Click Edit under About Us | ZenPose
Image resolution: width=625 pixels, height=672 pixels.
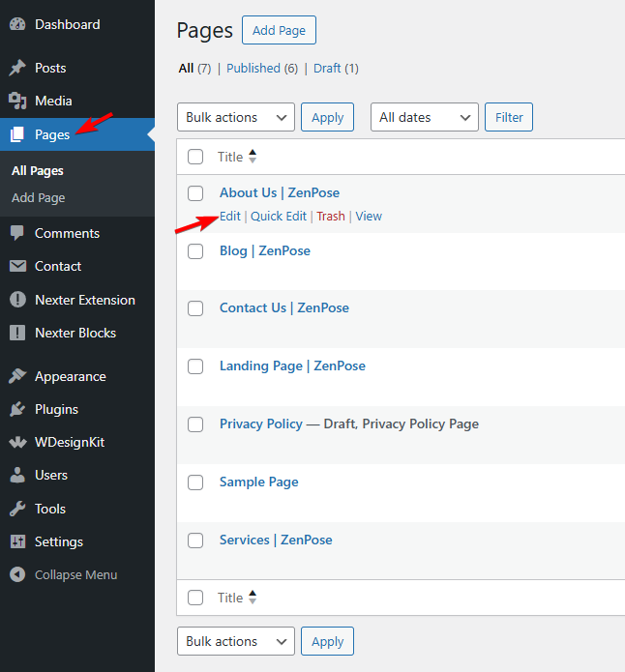point(230,216)
